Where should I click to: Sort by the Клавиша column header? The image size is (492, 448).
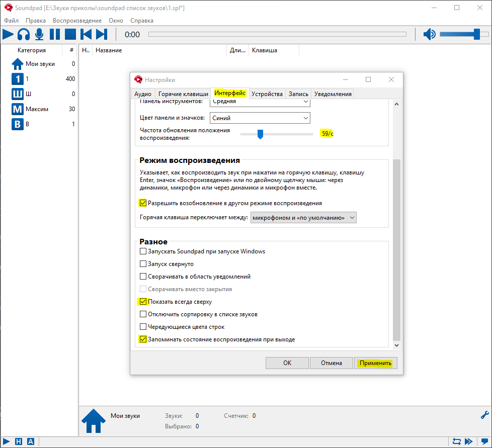274,50
